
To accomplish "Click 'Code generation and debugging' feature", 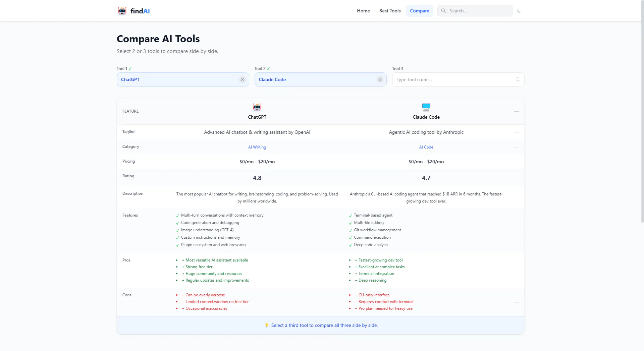I will 210,223.
